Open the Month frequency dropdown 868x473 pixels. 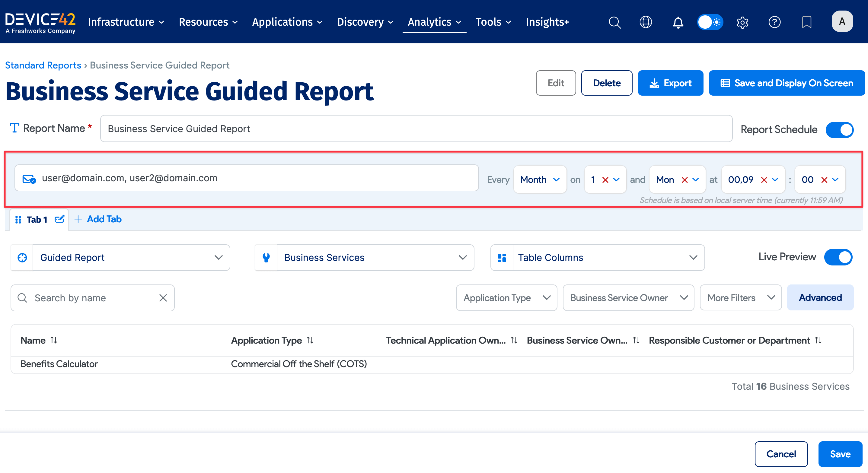pyautogui.click(x=540, y=179)
